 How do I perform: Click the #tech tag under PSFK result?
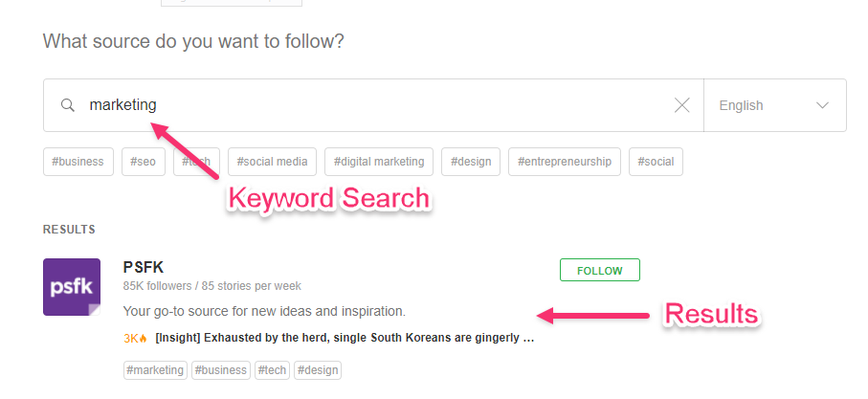click(x=272, y=369)
